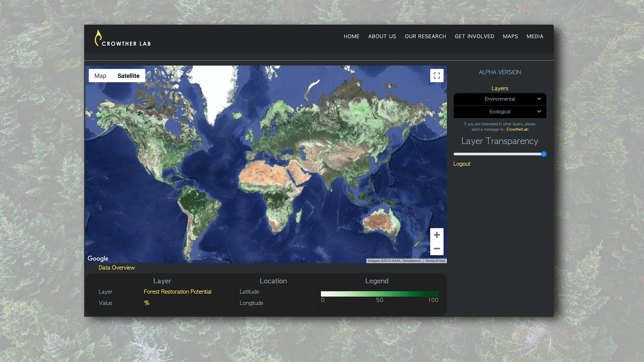Screen dimensions: 644x362
Task: Zoom out on the map
Action: point(437,248)
